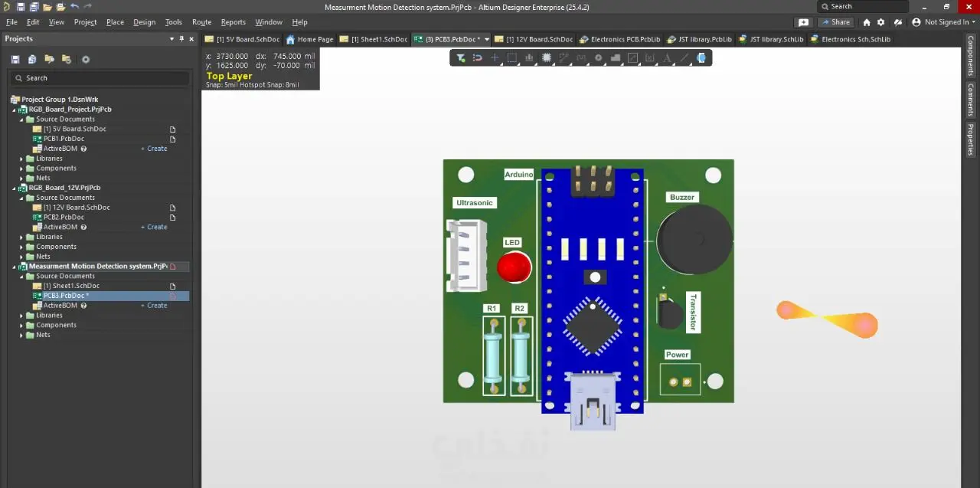Viewport: 980px width, 488px height.
Task: Expand Nets under Measurment Motion Detection system
Action: (x=21, y=335)
